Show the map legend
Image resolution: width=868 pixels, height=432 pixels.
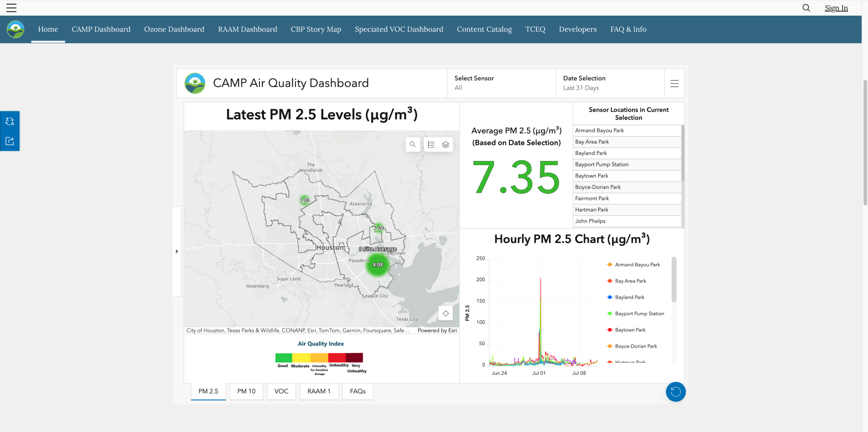click(x=431, y=144)
